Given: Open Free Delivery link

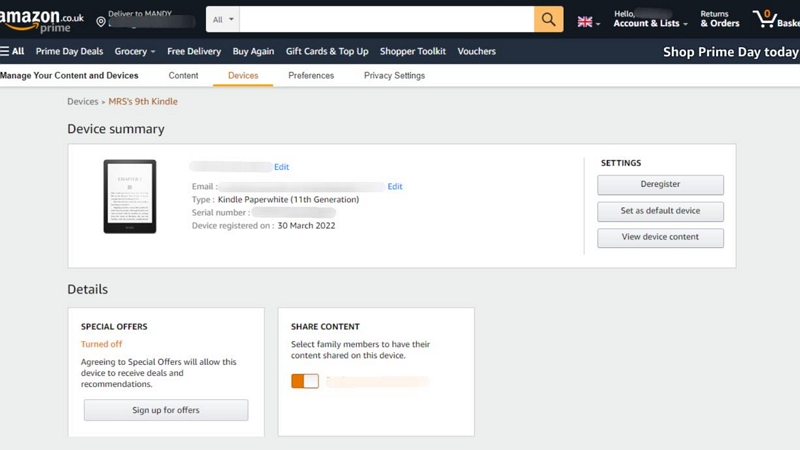Looking at the screenshot, I should point(194,51).
